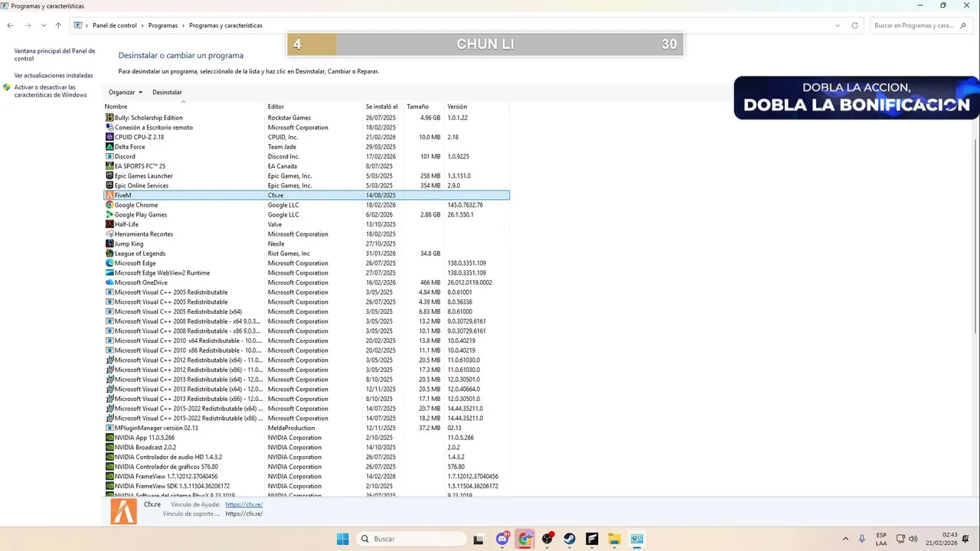The height and width of the screenshot is (551, 980).
Task: Click the Microsoft OneDrive cloud icon
Action: pos(109,282)
